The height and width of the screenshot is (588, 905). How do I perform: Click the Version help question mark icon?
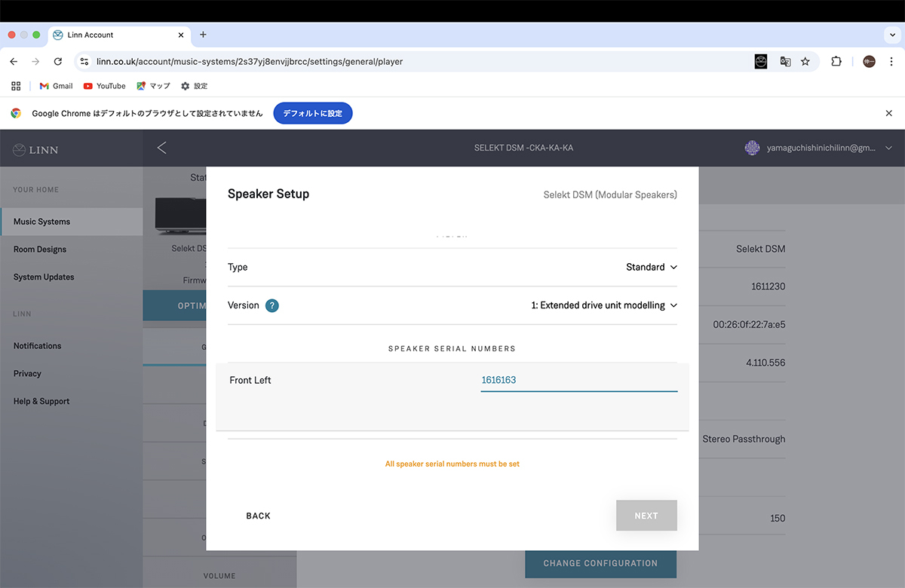point(272,305)
